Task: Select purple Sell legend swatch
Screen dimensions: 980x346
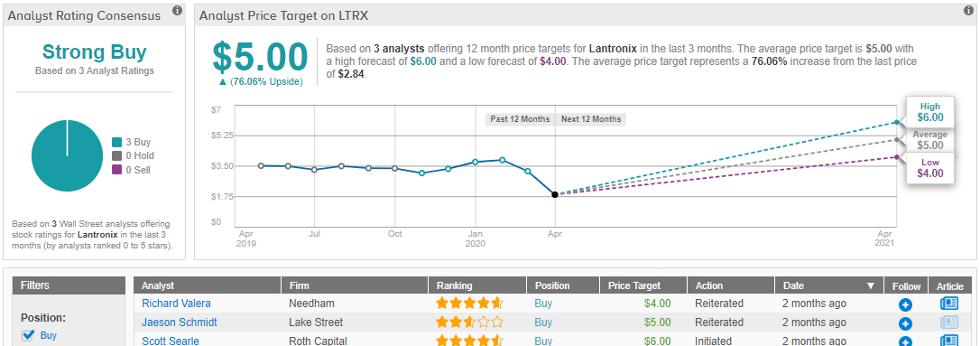Action: tap(116, 170)
